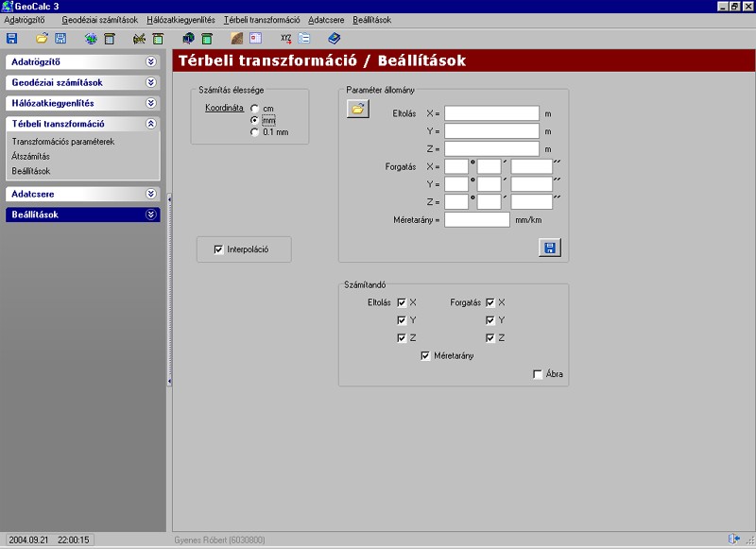Expand the Beállítások sidebar chevron
Image resolution: width=756 pixels, height=549 pixels.
(x=151, y=214)
